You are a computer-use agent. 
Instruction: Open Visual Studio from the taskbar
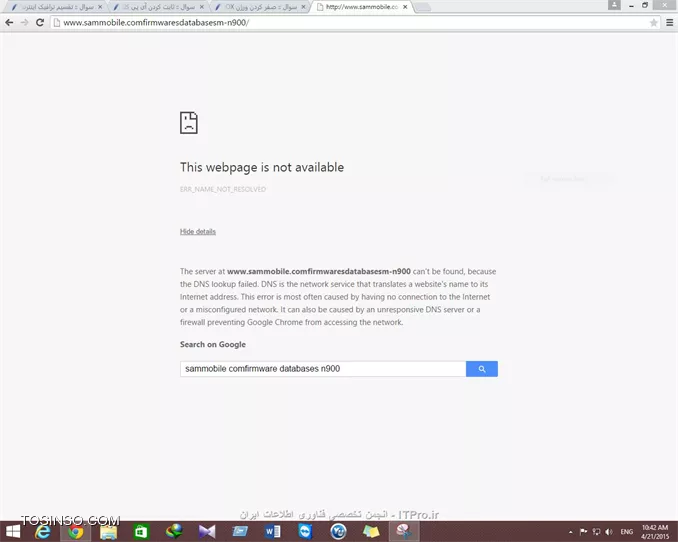(207, 531)
